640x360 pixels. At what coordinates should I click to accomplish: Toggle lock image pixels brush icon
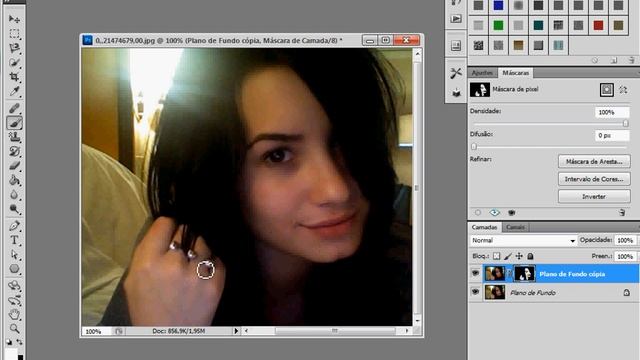(x=508, y=256)
